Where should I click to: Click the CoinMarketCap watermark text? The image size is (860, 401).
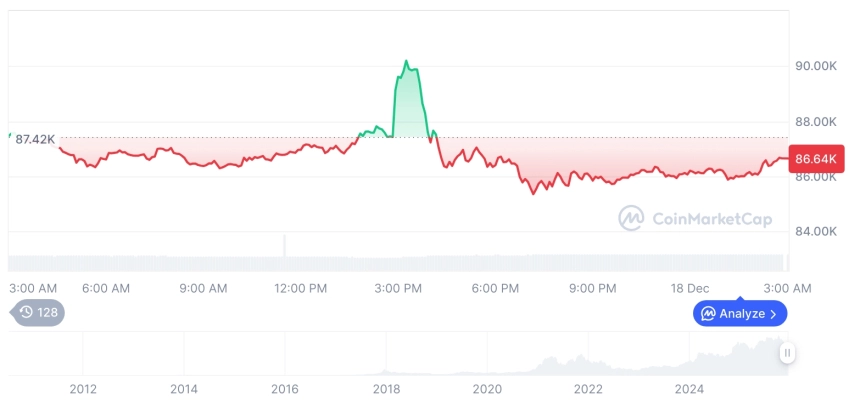711,219
